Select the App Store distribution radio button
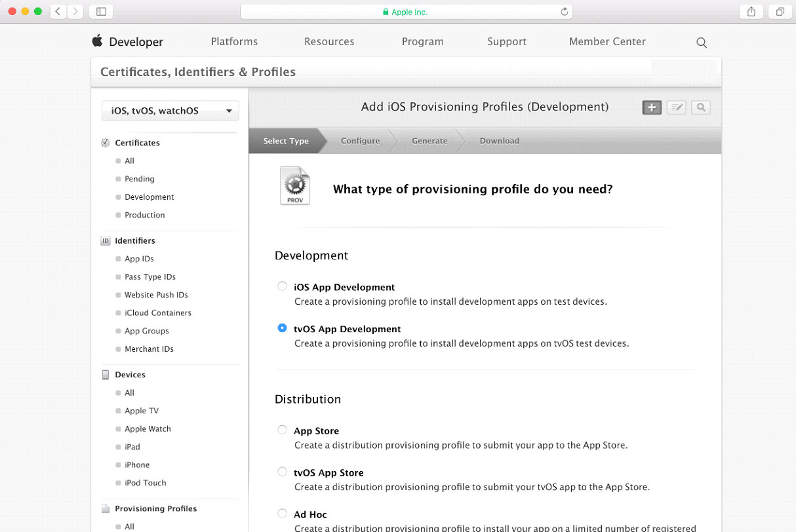The width and height of the screenshot is (796, 532). (x=282, y=430)
